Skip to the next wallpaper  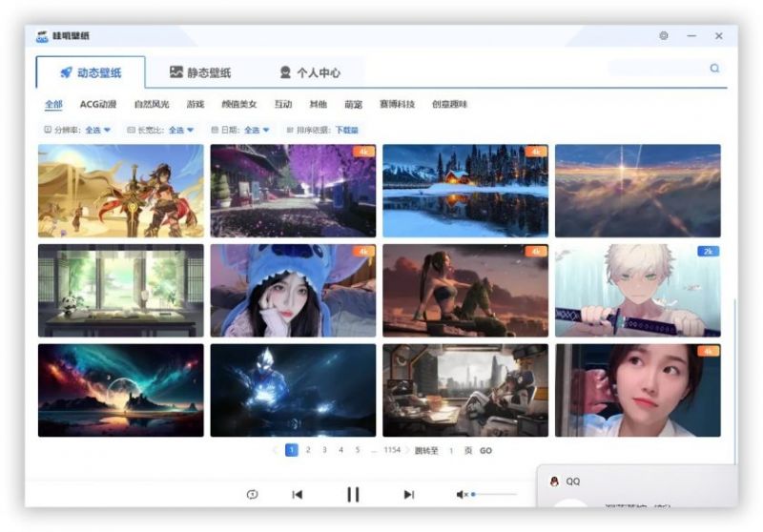coord(409,495)
